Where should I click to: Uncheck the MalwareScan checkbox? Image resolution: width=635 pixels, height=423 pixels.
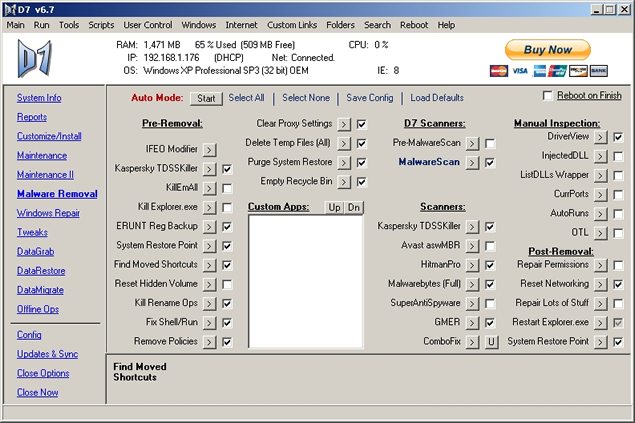coord(490,163)
